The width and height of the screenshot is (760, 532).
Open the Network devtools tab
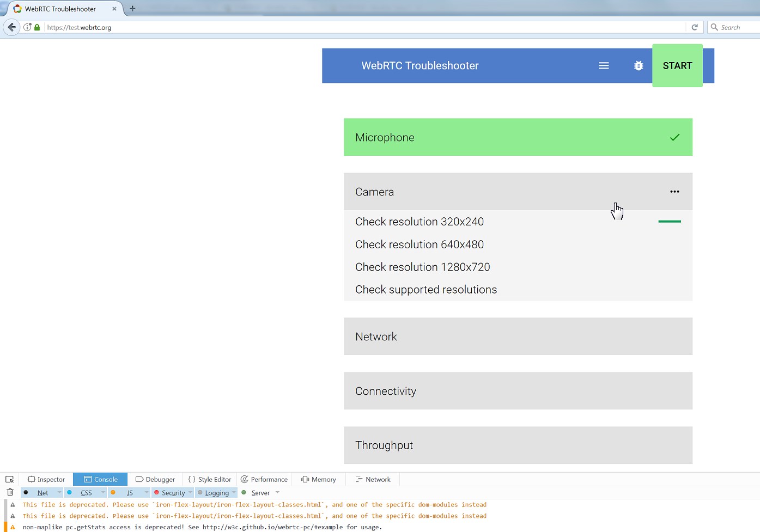[x=373, y=479]
